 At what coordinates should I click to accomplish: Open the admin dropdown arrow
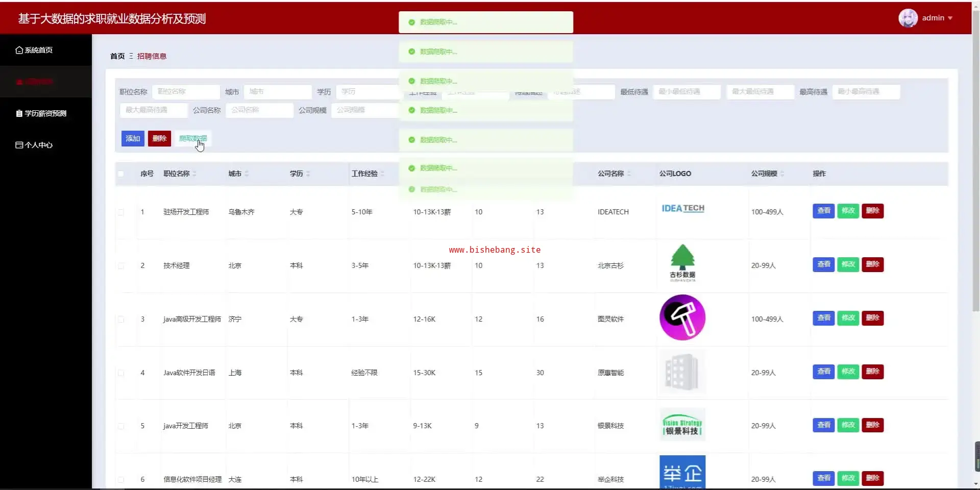point(950,18)
